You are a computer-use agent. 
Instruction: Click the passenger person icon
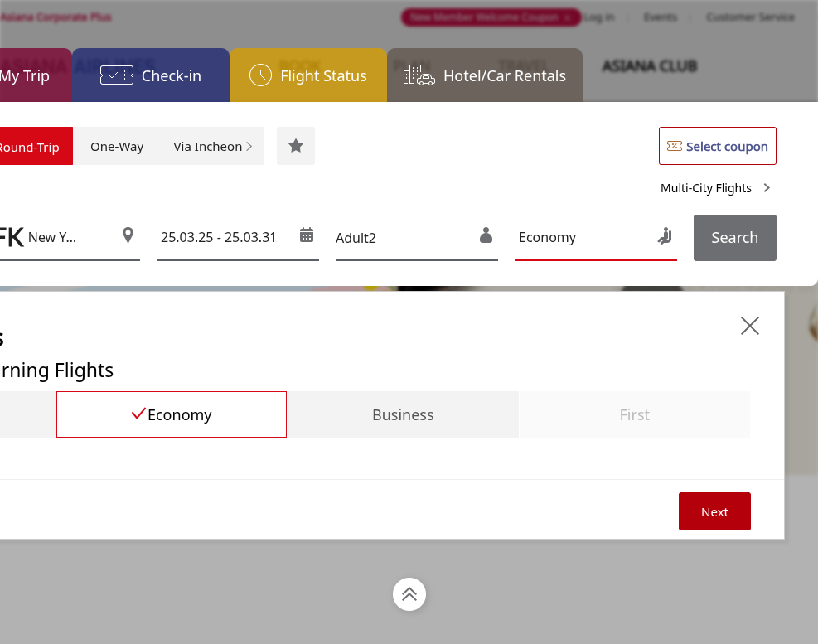tap(486, 235)
